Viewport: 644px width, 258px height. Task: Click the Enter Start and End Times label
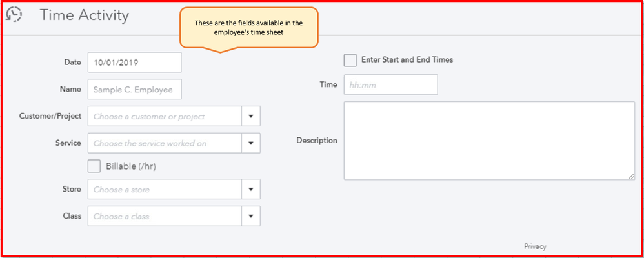(x=407, y=60)
